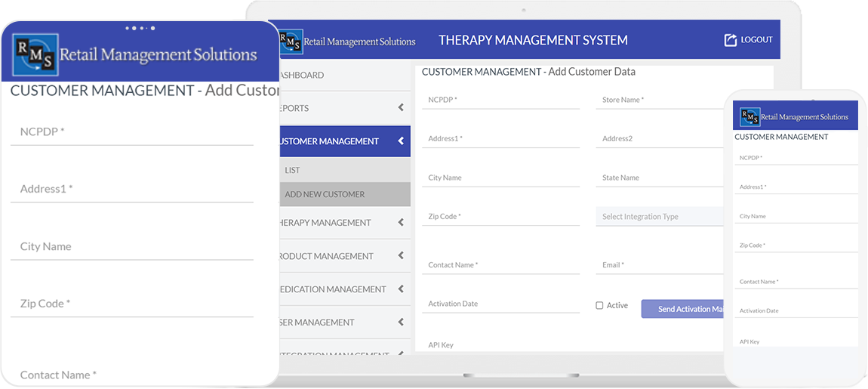Click the RMS logo in laptop header
The image size is (868, 389).
[347, 41]
